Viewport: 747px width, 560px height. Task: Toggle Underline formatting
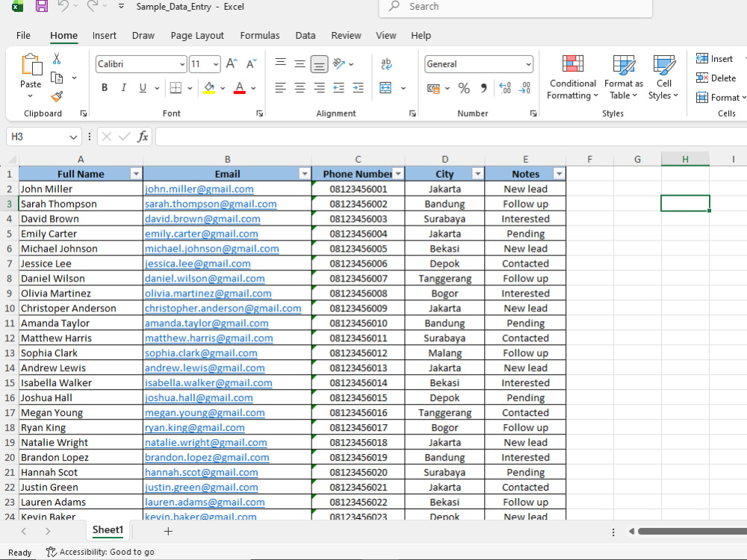tap(143, 87)
